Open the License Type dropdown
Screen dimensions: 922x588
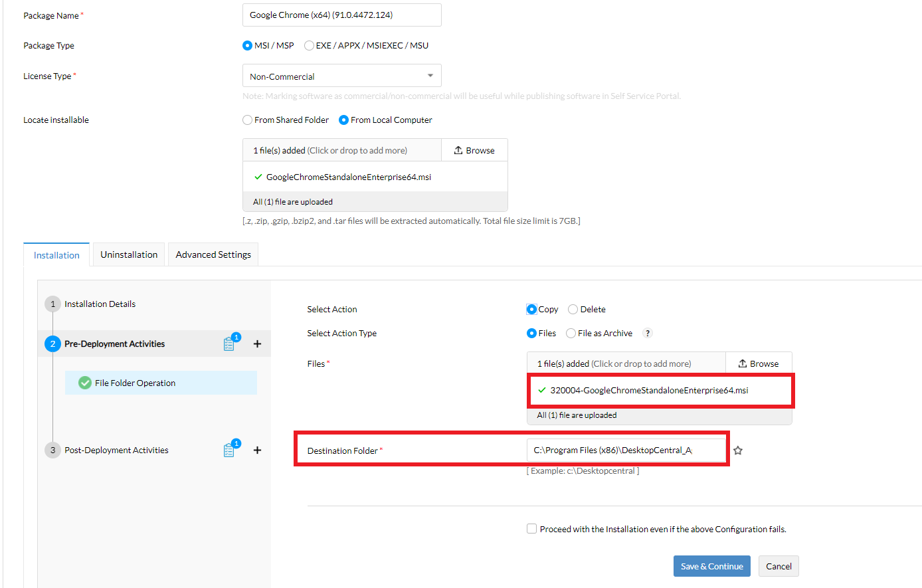tap(341, 76)
